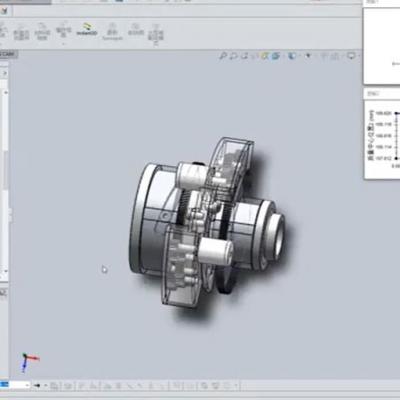Open the Display Style sphere icon
The height and width of the screenshot is (400, 400).
(292, 56)
